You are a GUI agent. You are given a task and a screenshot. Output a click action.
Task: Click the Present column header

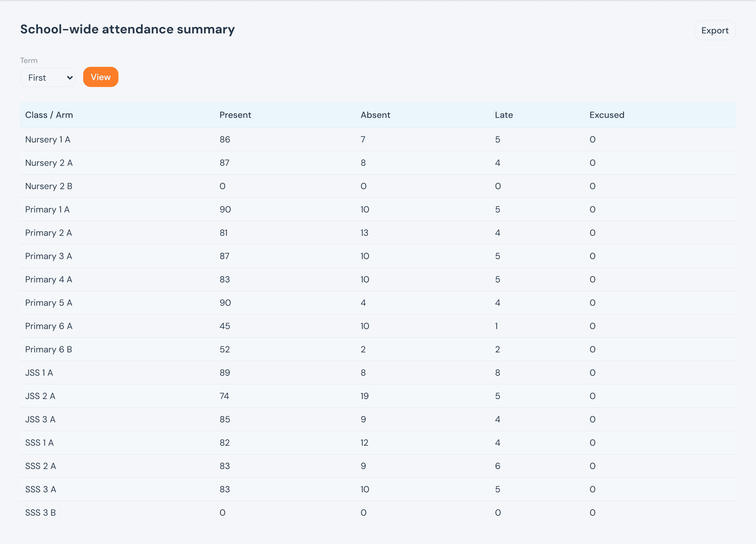[235, 115]
